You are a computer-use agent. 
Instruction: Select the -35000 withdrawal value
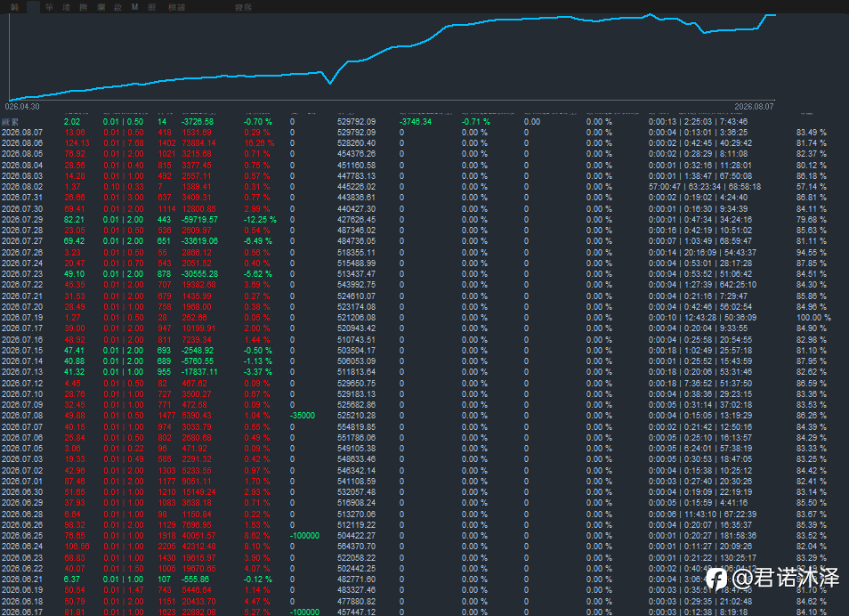(303, 416)
